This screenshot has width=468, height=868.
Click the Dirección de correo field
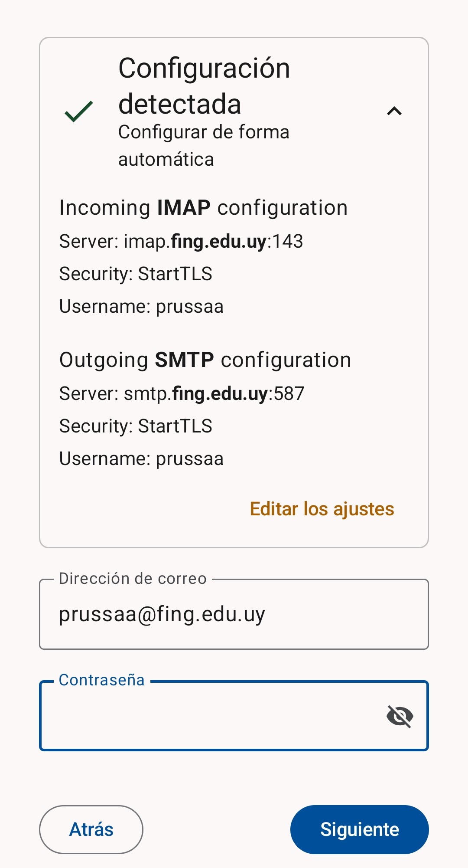pyautogui.click(x=234, y=614)
